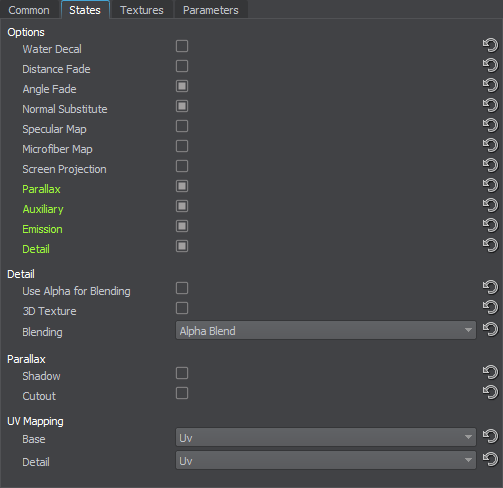Screen dimensions: 503x488
Task: Reset Use Alpha for Blending
Action: click(490, 287)
